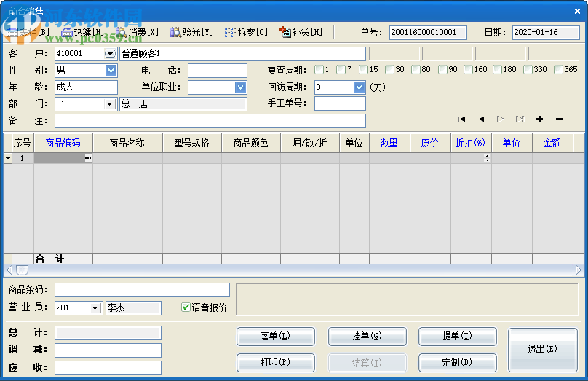Select the 160 day review checkbox
The image size is (588, 381).
click(x=468, y=69)
